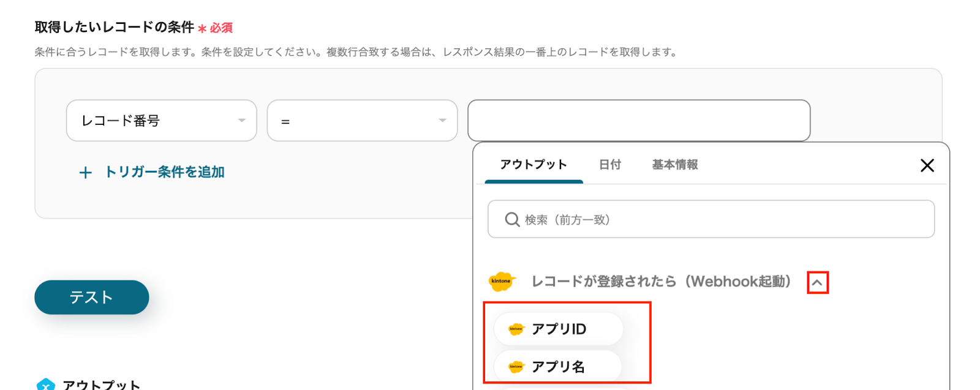This screenshot has width=980, height=390.
Task: Click the blue hexagon アウトプット icon
Action: [46, 384]
